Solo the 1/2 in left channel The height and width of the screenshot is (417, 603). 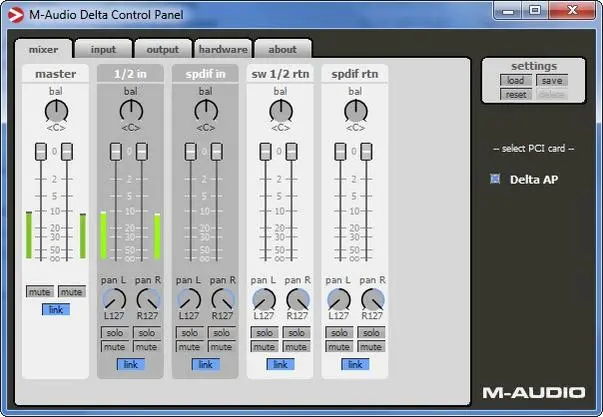pyautogui.click(x=115, y=332)
